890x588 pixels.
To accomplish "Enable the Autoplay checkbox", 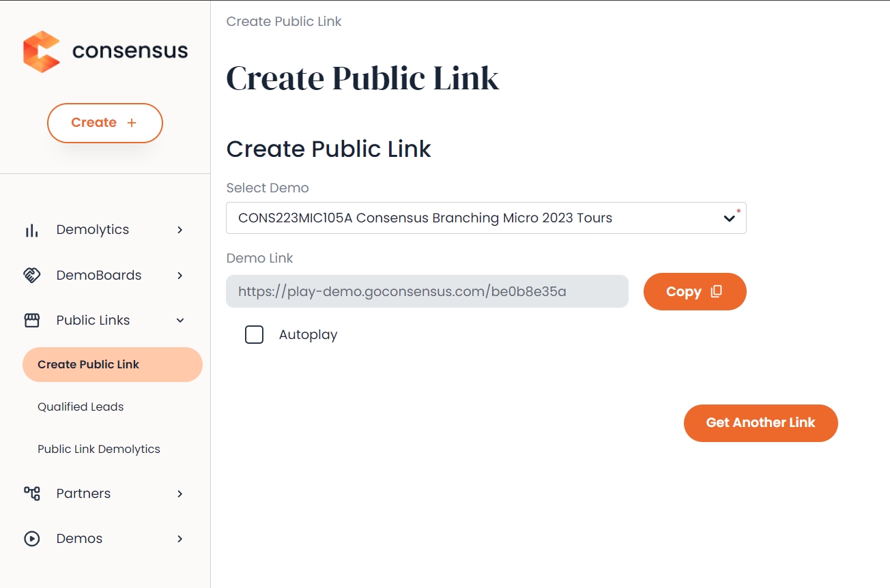I will [254, 334].
